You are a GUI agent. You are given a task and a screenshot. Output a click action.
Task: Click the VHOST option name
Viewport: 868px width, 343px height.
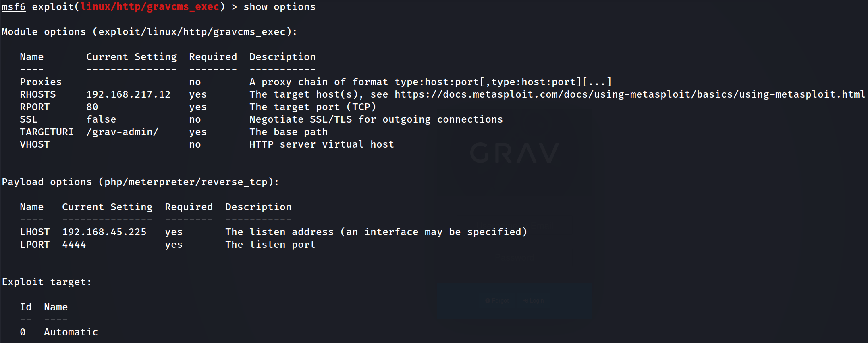pyautogui.click(x=35, y=144)
